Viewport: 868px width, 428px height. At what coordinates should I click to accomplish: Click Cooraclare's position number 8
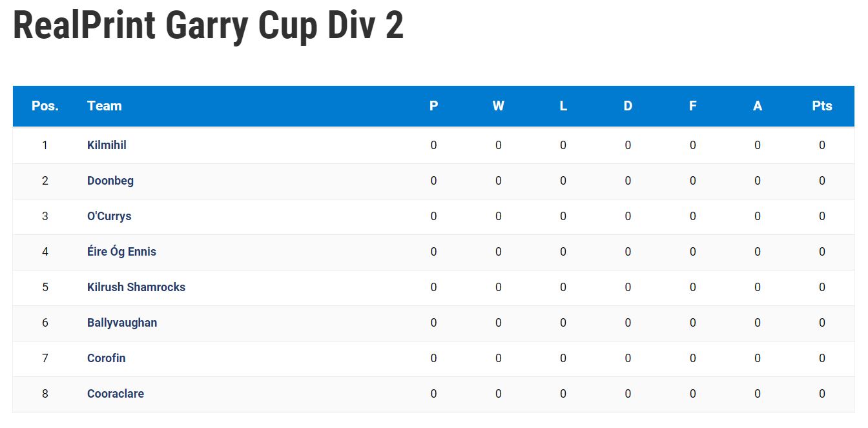pos(45,394)
